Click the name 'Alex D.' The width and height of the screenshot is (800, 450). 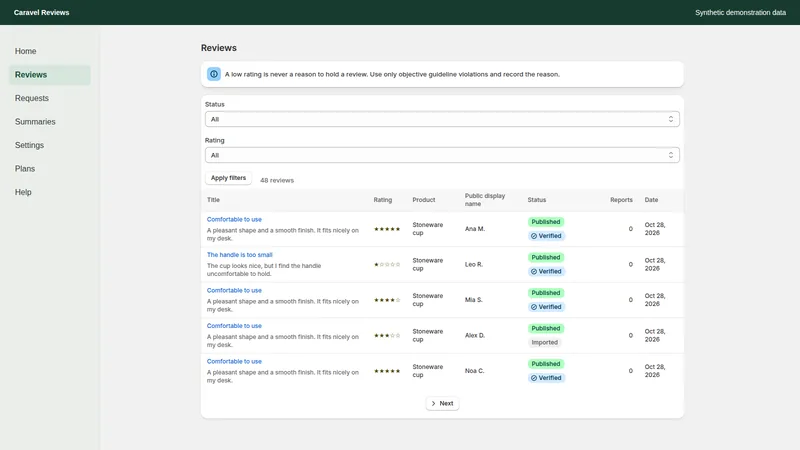[474, 335]
